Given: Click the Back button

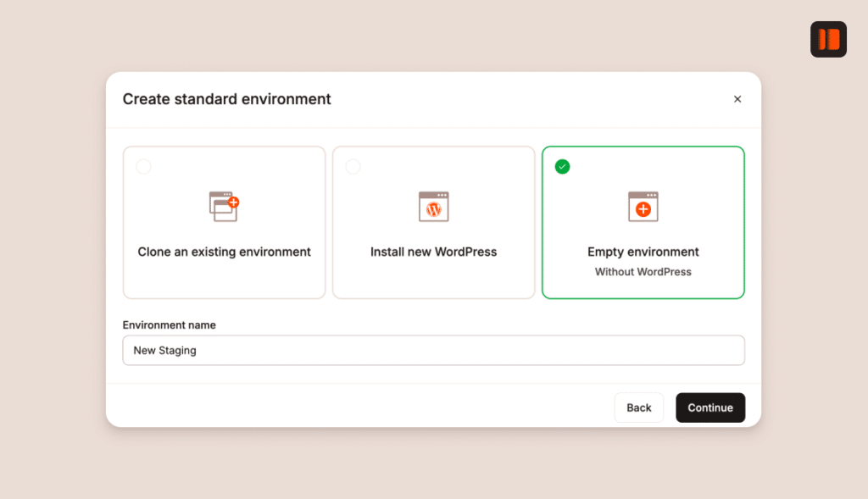Looking at the screenshot, I should coord(639,408).
